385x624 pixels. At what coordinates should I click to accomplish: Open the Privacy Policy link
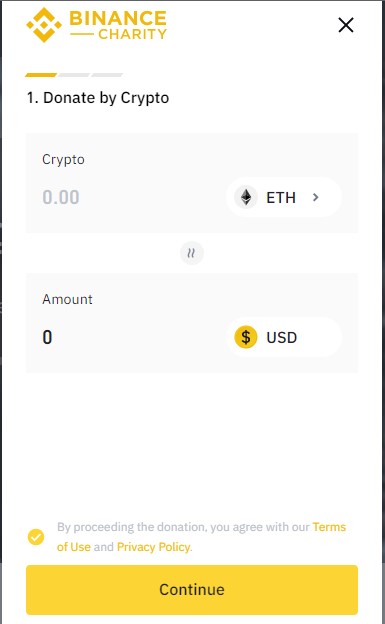pyautogui.click(x=153, y=547)
